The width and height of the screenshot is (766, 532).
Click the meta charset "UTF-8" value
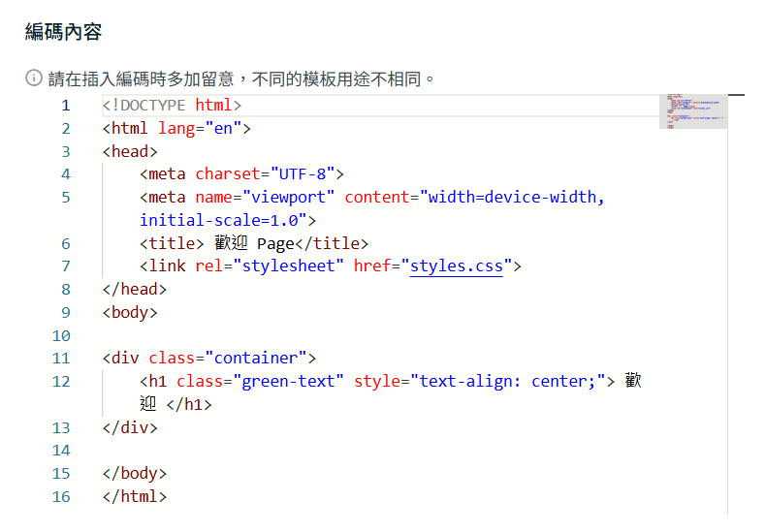(303, 174)
